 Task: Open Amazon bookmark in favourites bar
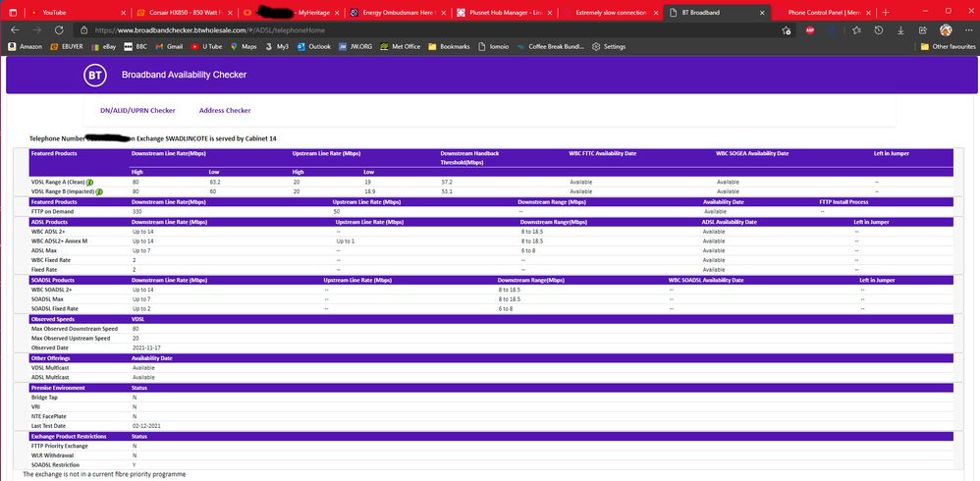coord(26,46)
